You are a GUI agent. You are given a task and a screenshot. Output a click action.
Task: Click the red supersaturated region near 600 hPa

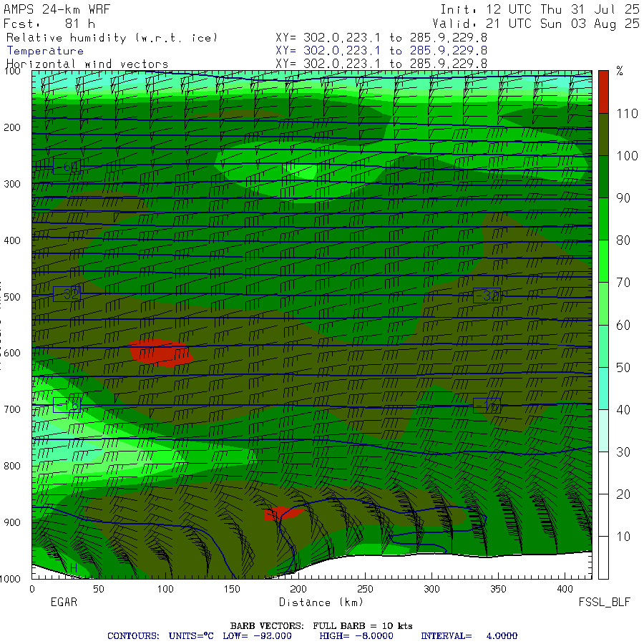tap(160, 353)
